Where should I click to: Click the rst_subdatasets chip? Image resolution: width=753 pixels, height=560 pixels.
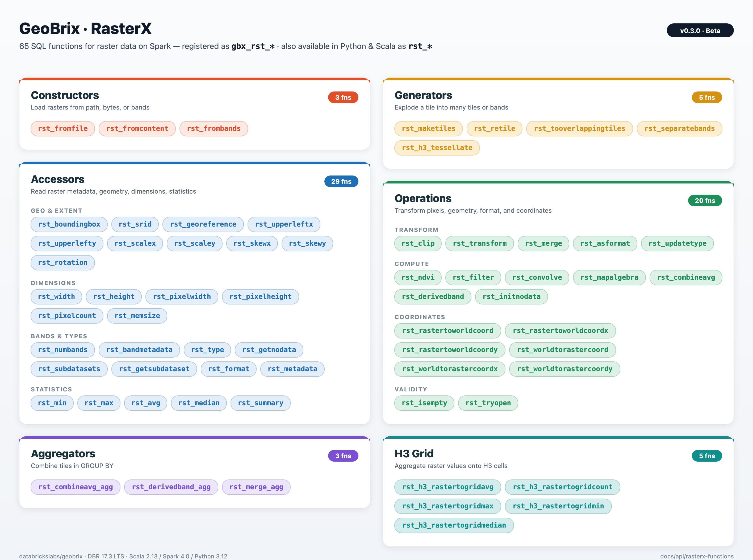coord(69,369)
